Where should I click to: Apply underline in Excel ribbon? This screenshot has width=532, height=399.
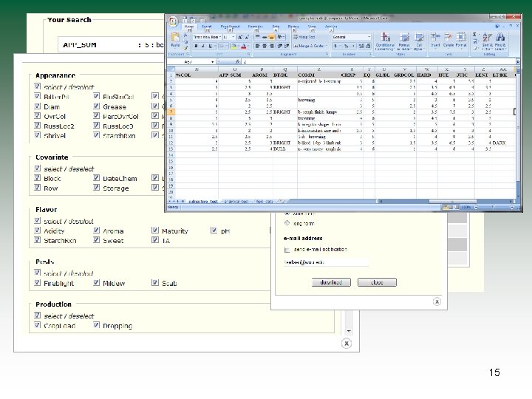[210, 46]
